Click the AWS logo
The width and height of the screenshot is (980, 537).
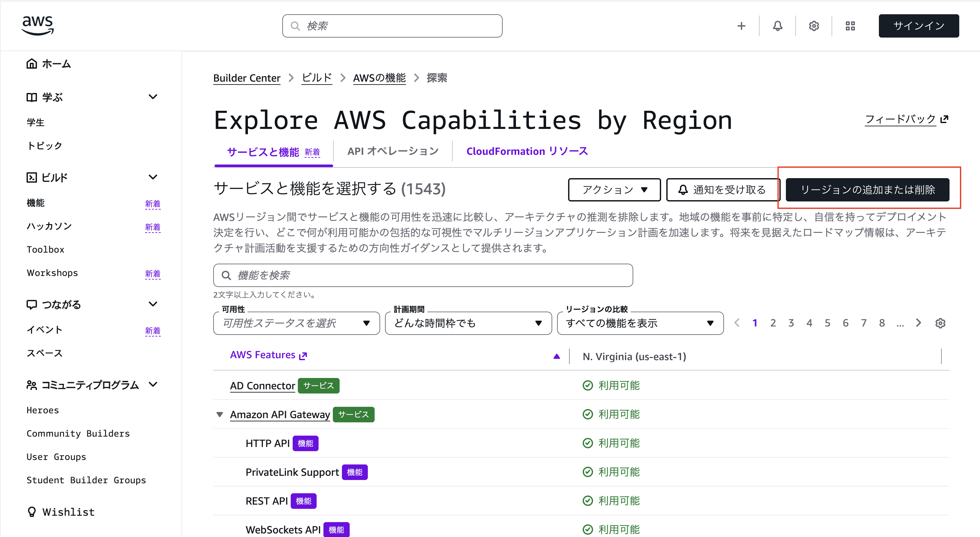pyautogui.click(x=38, y=26)
